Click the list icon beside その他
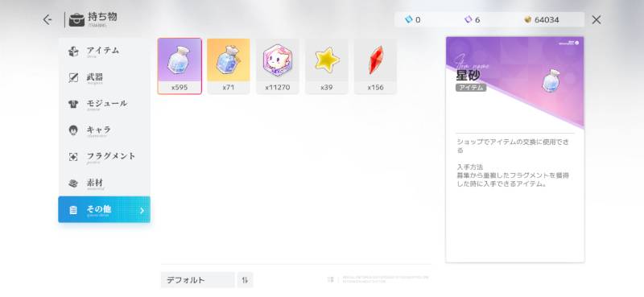This screenshot has width=644, height=297. pos(73,210)
